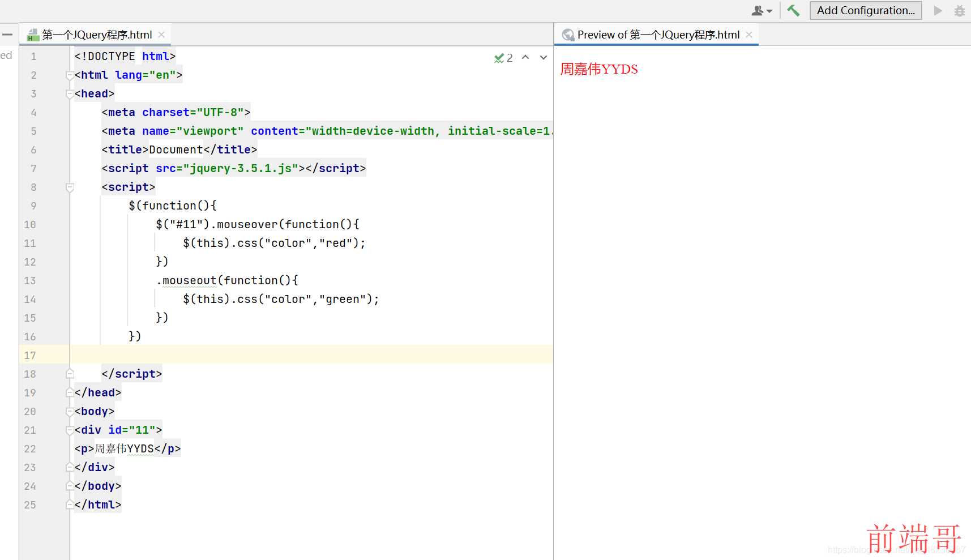
Task: Click the minimize dash icon of left panel
Action: tap(7, 35)
